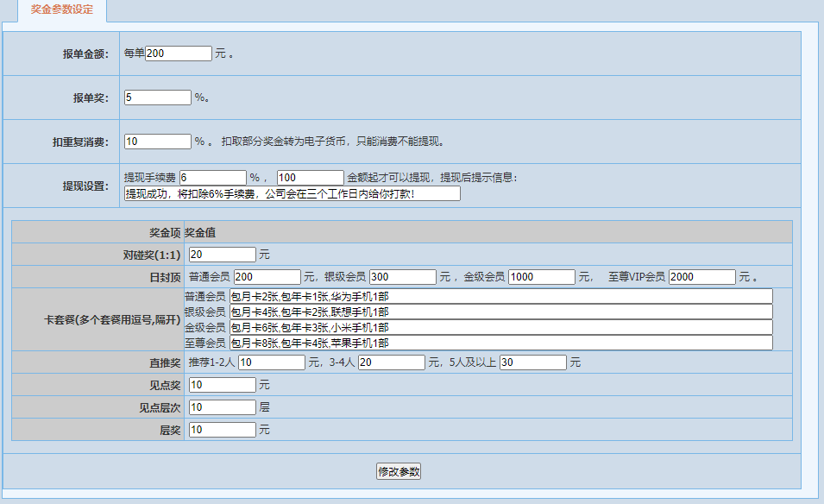Click the 至尊会员 card package text field
This screenshot has height=504, width=824.
500,343
